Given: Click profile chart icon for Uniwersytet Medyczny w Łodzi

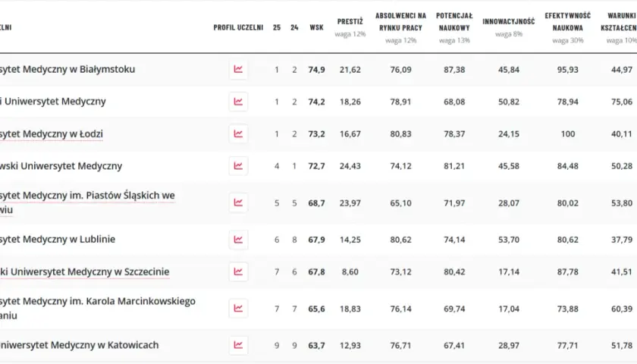Looking at the screenshot, I should pyautogui.click(x=238, y=133).
